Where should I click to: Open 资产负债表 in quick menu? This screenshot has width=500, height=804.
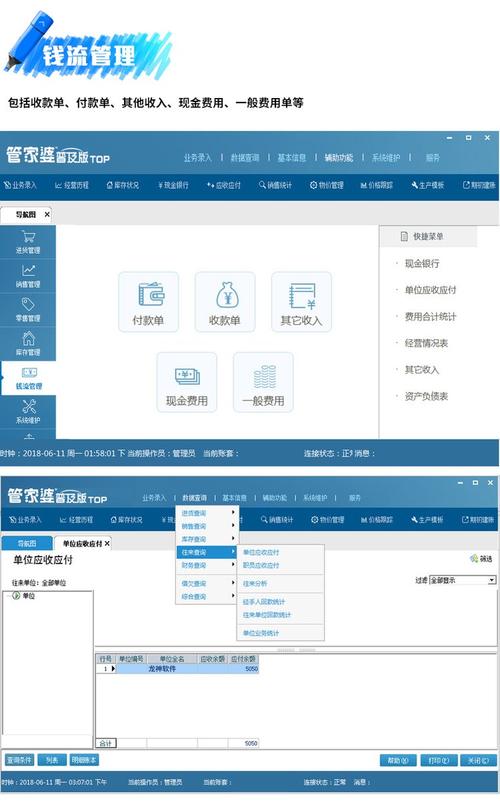click(x=426, y=396)
